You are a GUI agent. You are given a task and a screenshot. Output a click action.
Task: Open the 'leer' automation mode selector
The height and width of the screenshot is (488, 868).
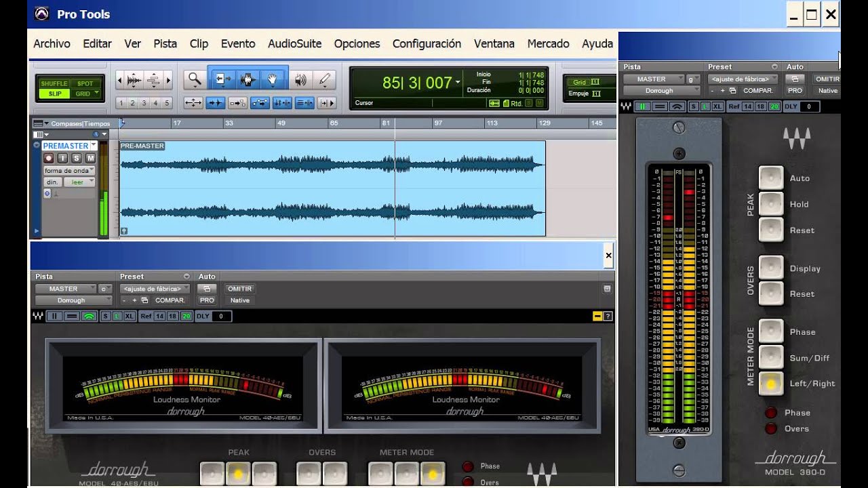tap(79, 182)
